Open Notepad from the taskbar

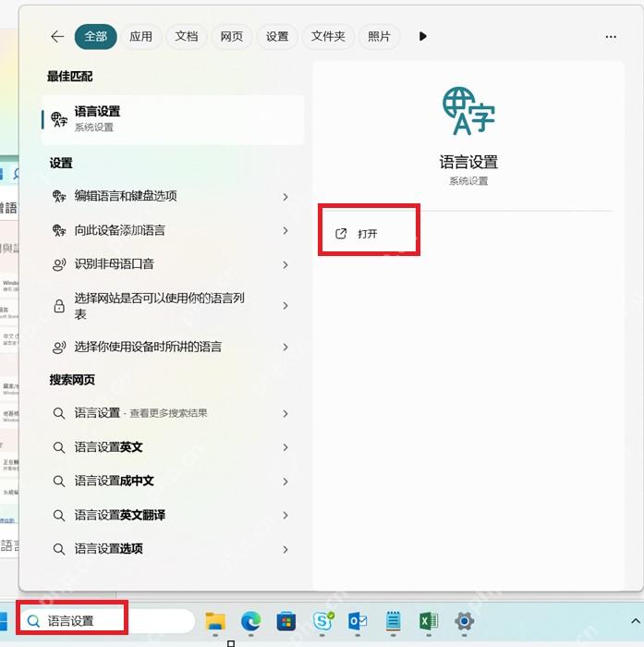point(394,621)
